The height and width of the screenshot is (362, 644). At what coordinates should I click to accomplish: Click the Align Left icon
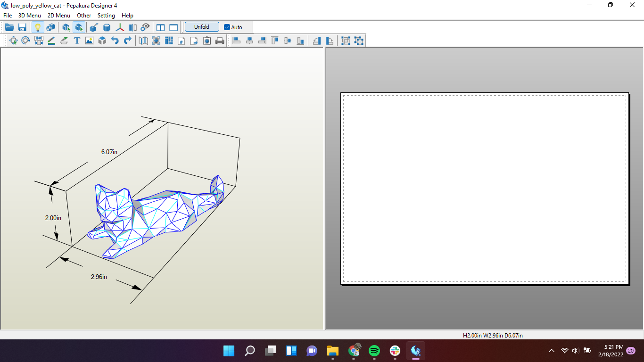pyautogui.click(x=236, y=41)
